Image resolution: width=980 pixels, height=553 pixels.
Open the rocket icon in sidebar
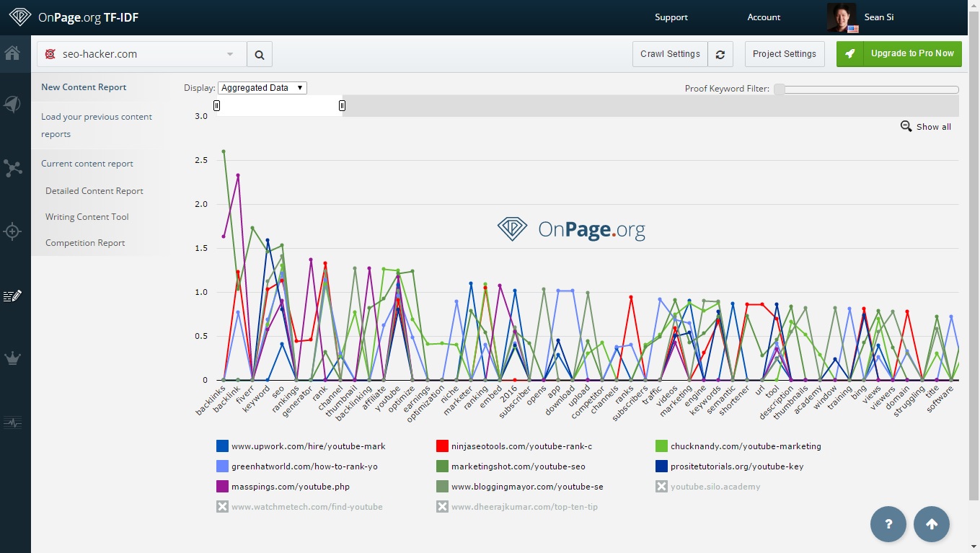12,105
